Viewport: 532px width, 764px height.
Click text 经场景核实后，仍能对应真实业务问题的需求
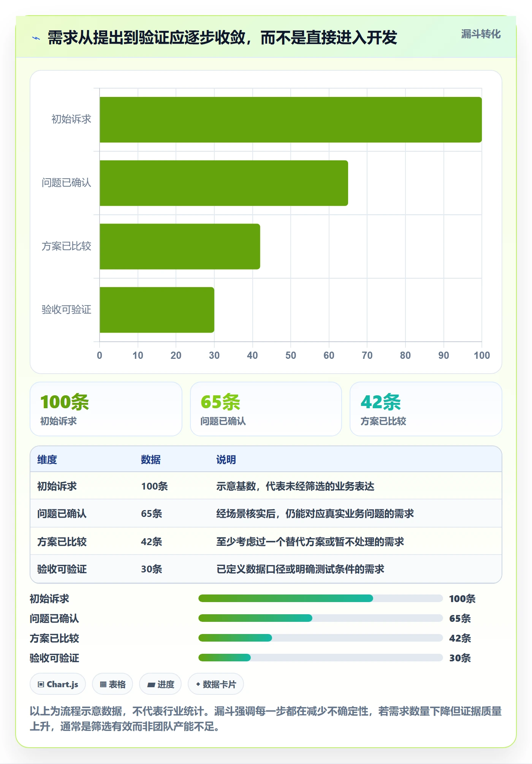(x=315, y=514)
